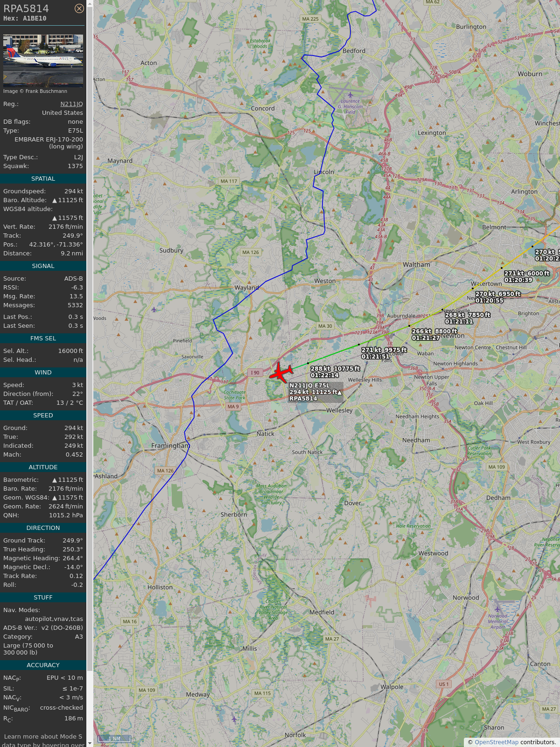Image resolution: width=560 pixels, height=747 pixels.
Task: Click the Learn more about Mode S text
Action: pyautogui.click(x=43, y=736)
